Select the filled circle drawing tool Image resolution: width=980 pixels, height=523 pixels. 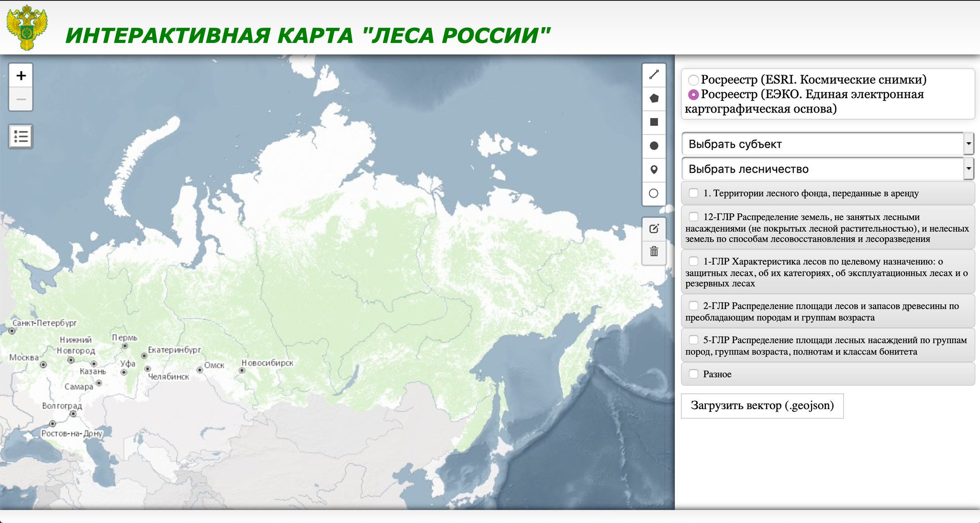point(654,146)
